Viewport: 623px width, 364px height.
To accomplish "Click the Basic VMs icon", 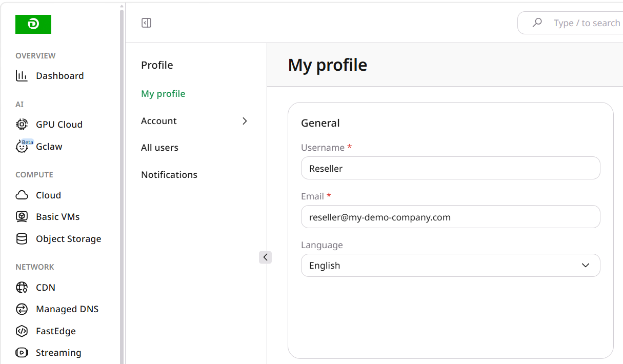I will [22, 217].
